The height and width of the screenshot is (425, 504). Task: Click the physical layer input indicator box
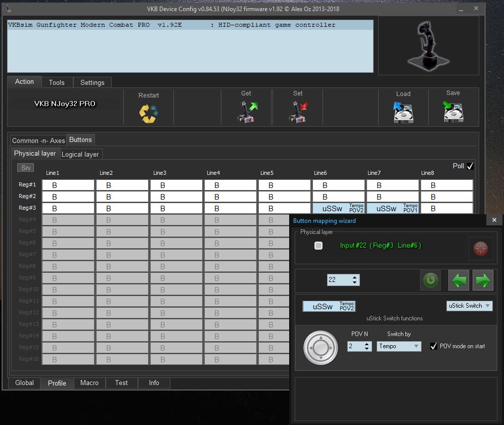click(x=318, y=246)
